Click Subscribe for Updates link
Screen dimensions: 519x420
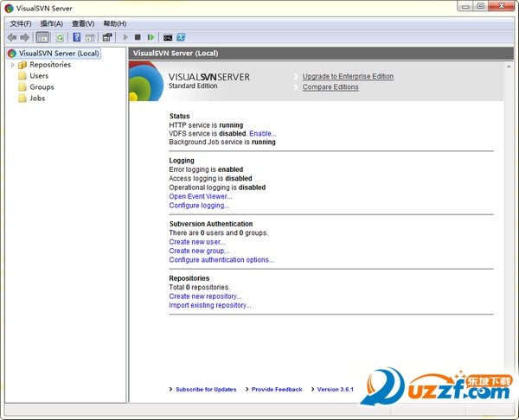tap(206, 389)
